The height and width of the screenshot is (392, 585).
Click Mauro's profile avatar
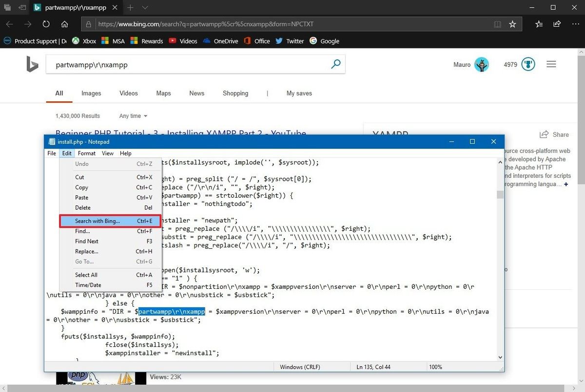482,64
